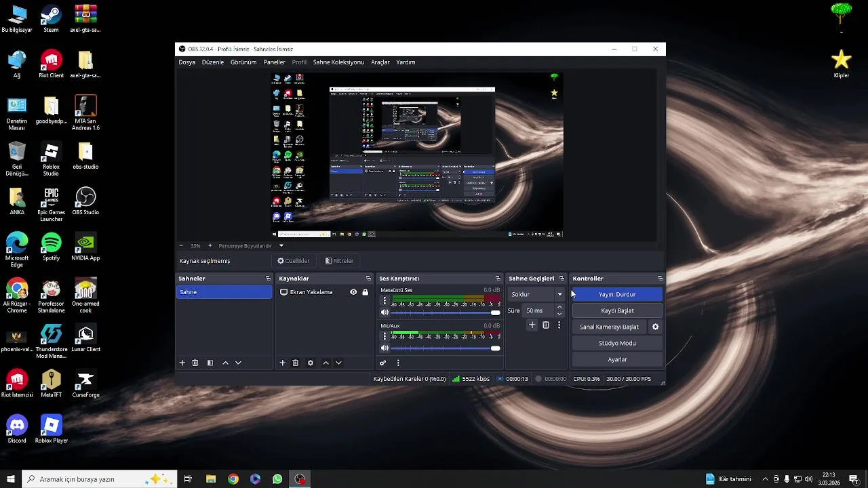Open the Görünüm menu

point(243,62)
